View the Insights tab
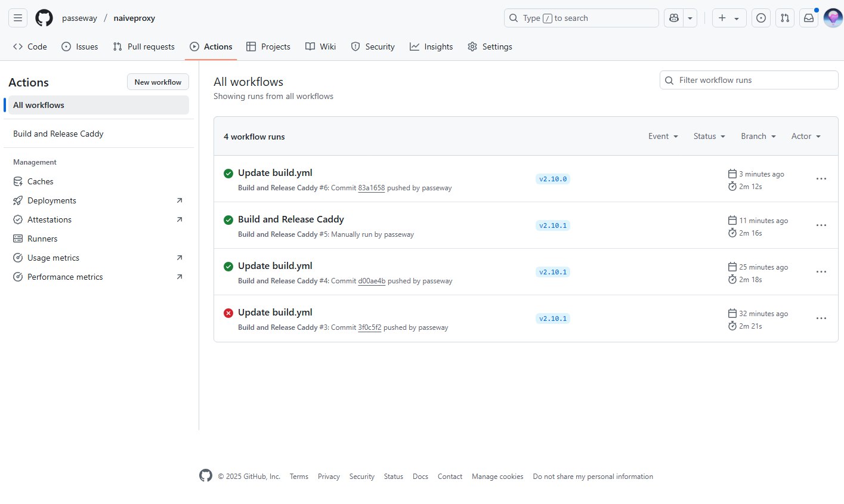This screenshot has width=844, height=504. tap(431, 47)
